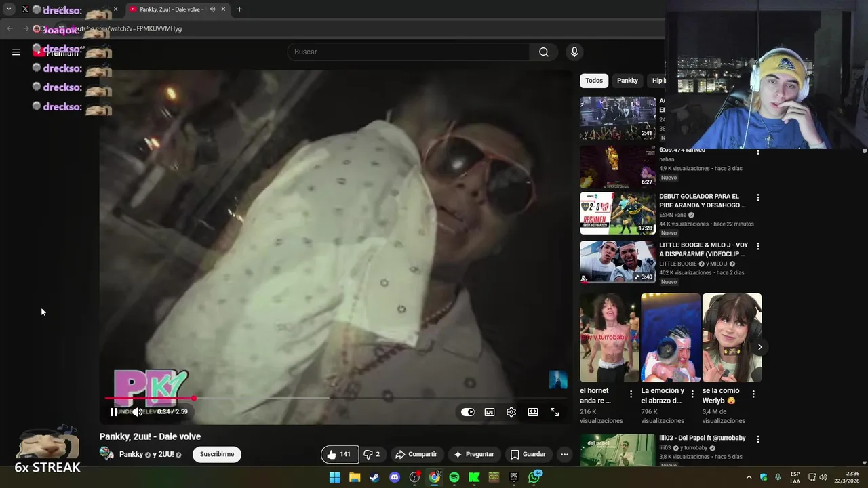This screenshot has width=868, height=488.
Task: Open WhatsApp from taskbar
Action: pos(534,477)
